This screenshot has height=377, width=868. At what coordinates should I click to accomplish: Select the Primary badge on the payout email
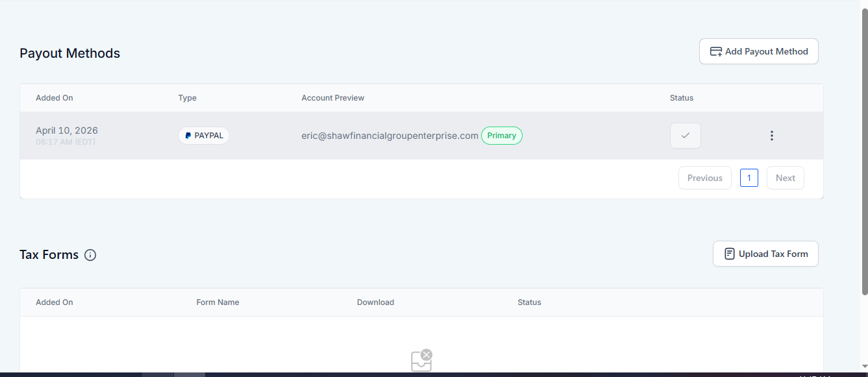[501, 135]
